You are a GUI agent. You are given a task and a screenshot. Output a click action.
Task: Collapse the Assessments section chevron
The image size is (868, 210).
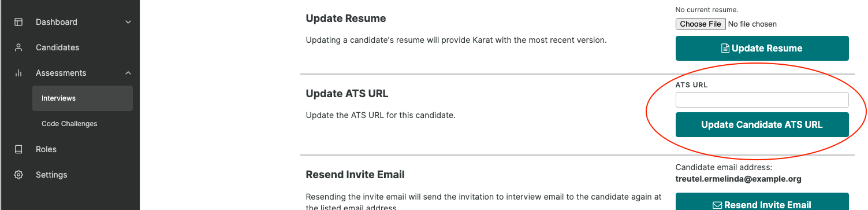[128, 73]
